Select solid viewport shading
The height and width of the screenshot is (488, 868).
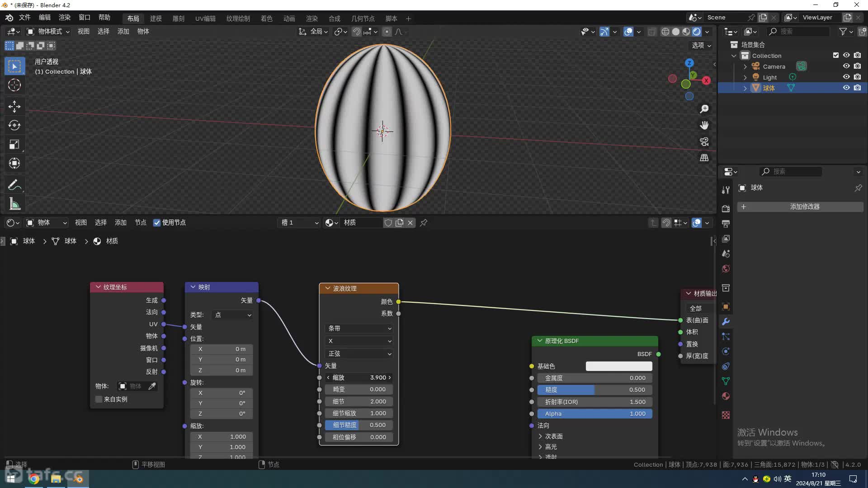tap(676, 32)
